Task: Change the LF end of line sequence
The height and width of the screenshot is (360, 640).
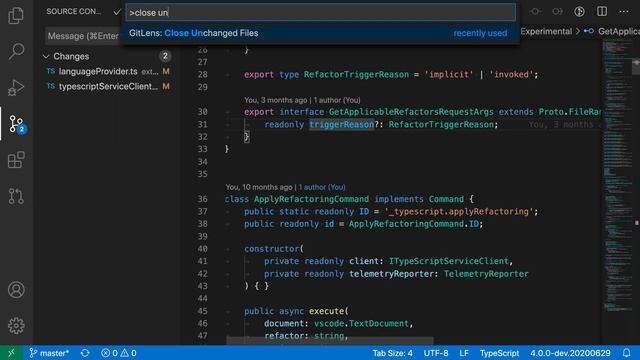Action: pyautogui.click(x=464, y=353)
